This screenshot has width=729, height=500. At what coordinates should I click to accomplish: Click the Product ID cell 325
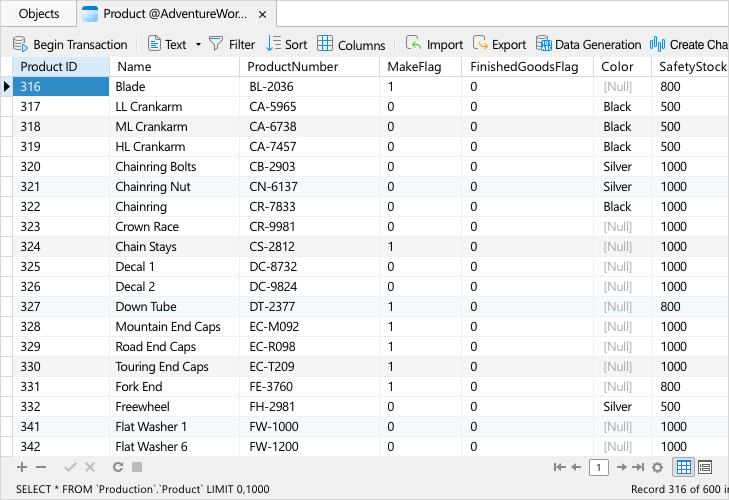coord(61,267)
